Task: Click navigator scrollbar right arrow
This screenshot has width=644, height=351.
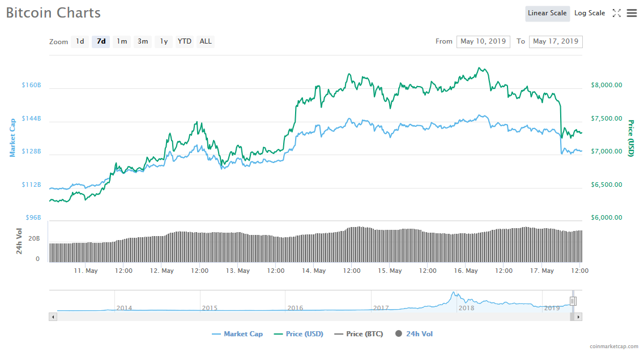Action: (x=578, y=317)
